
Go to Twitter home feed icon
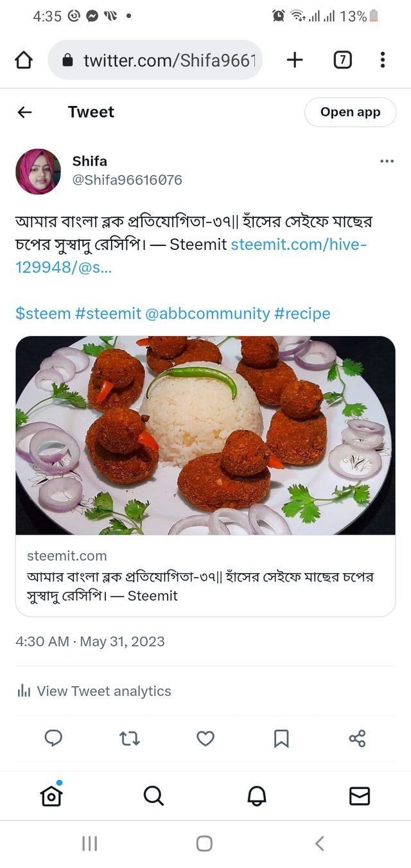pos(51,796)
